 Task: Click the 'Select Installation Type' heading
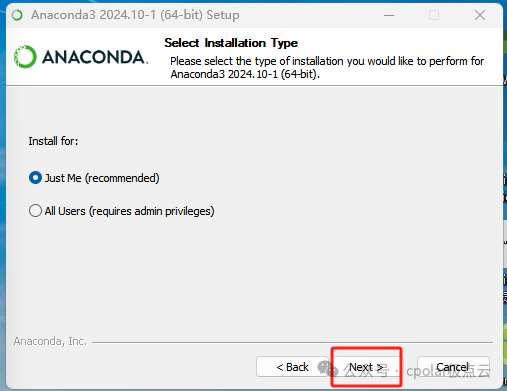click(231, 43)
